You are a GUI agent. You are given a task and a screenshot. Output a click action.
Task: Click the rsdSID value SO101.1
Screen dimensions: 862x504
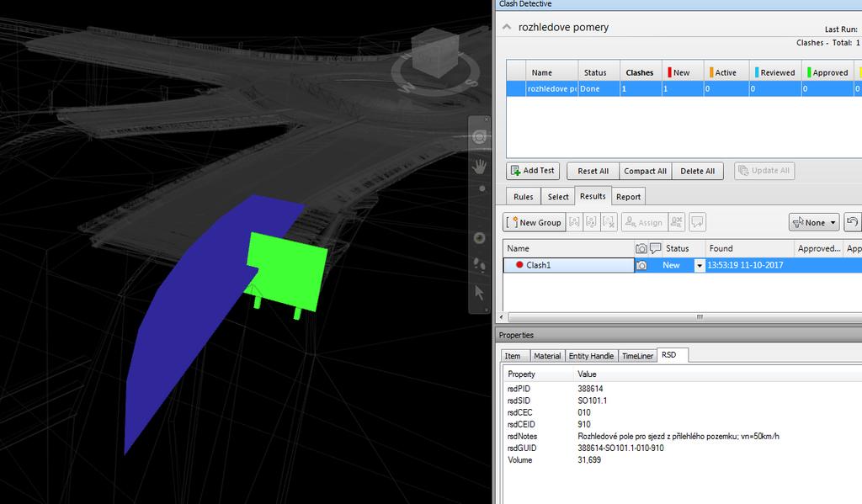click(x=592, y=401)
